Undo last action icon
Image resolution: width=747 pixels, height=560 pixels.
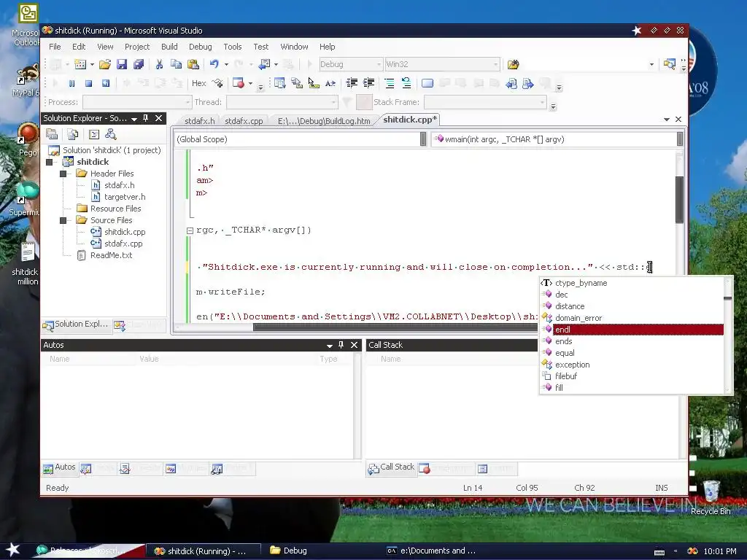pos(214,64)
